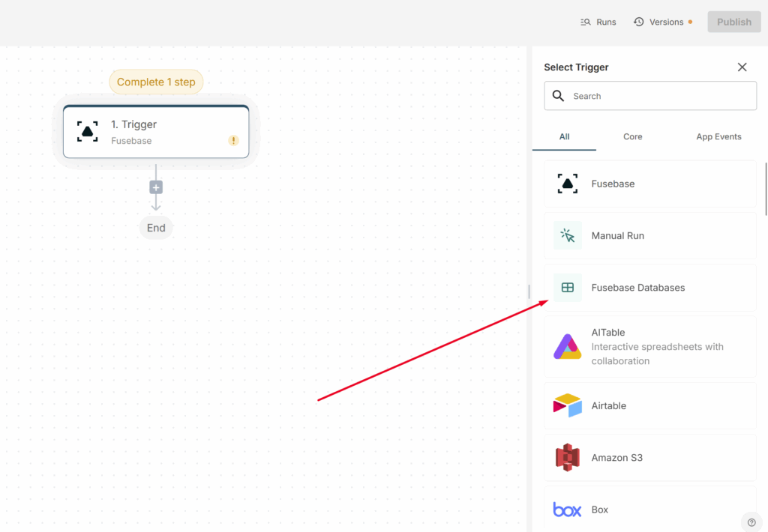This screenshot has width=768, height=532.
Task: Switch to the Core tab
Action: pos(632,137)
